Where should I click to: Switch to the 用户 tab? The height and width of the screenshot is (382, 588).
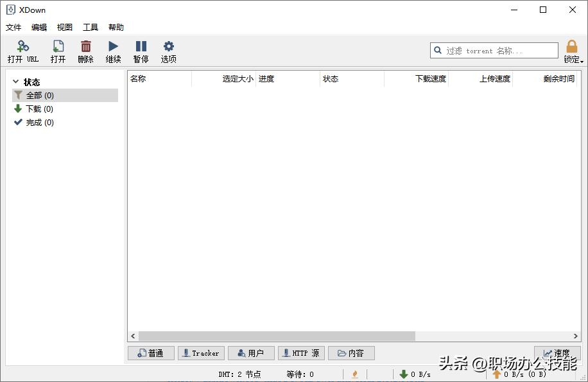point(251,353)
